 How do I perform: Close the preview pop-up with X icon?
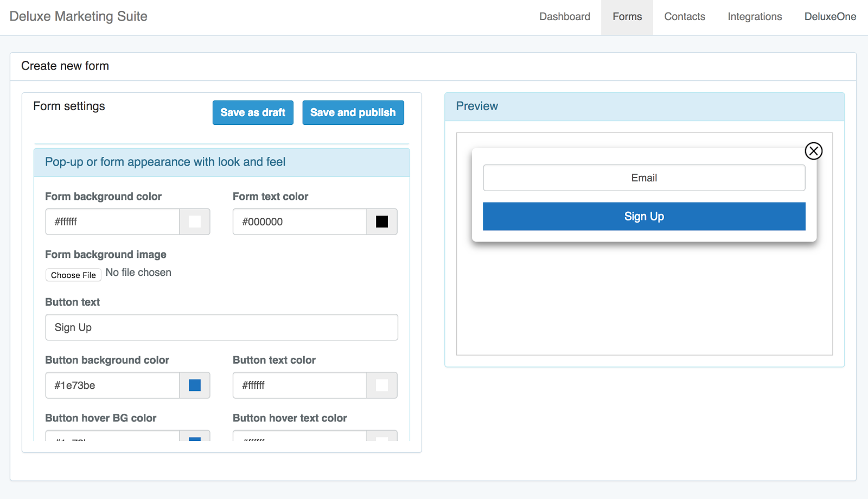[813, 151]
